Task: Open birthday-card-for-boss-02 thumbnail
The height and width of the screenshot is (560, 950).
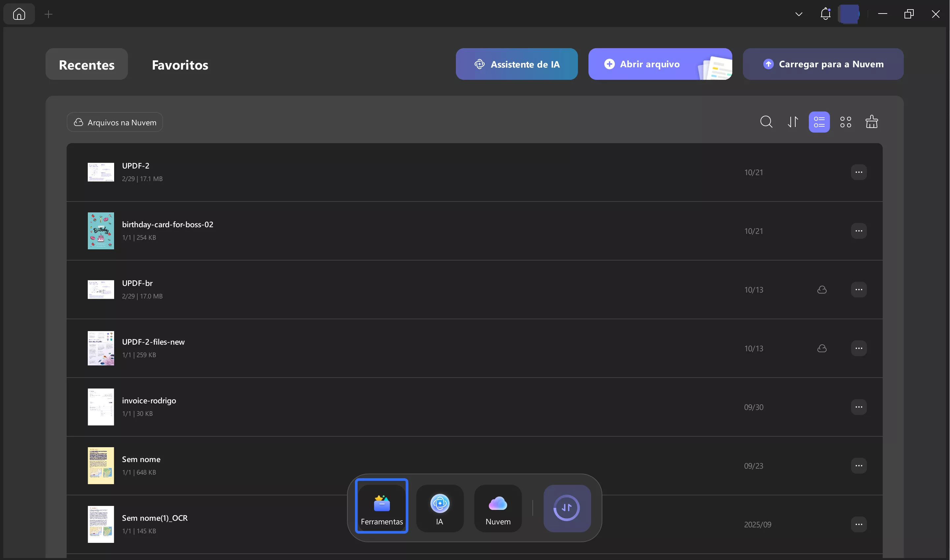Action: pyautogui.click(x=101, y=231)
